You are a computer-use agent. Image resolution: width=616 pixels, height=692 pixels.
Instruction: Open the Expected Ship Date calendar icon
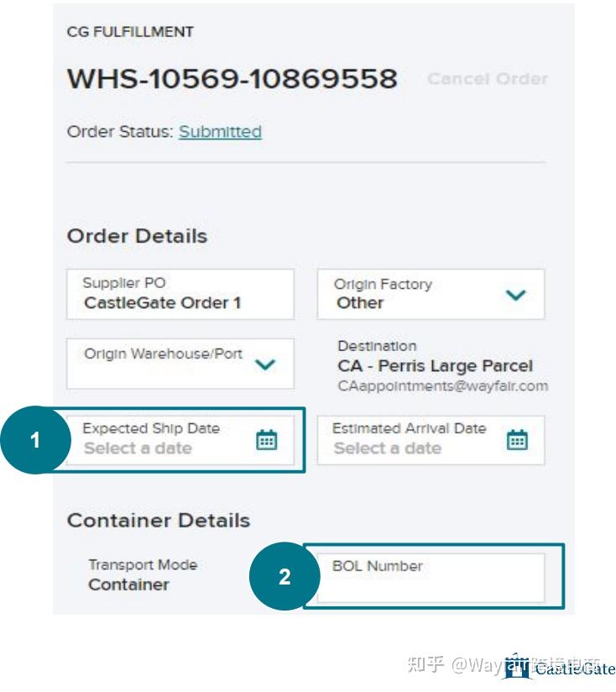[x=266, y=439]
